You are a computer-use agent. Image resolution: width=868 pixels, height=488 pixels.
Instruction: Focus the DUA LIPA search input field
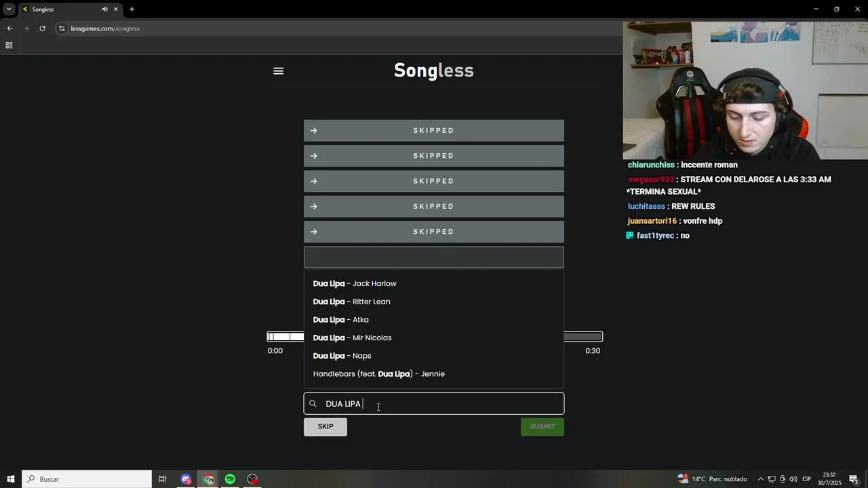pos(434,404)
